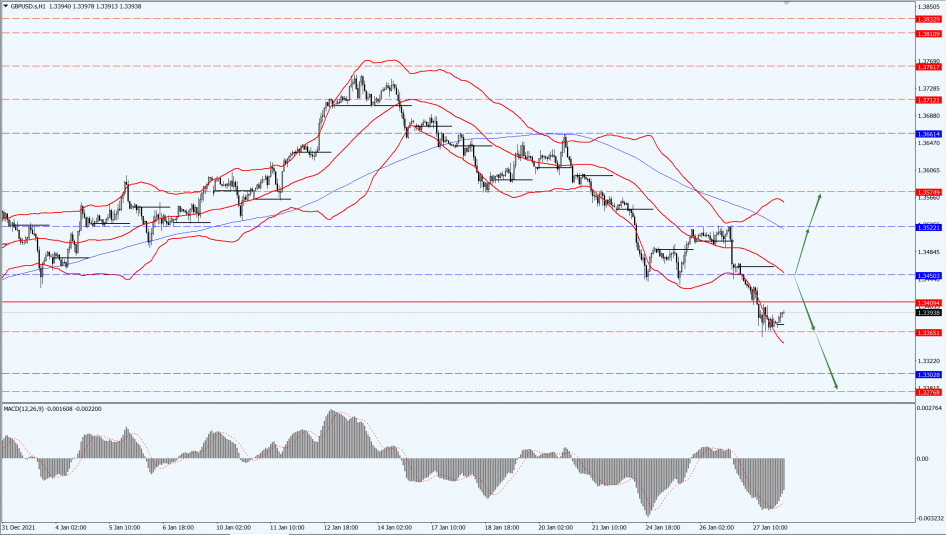Click the black current price tag 1.33938

pos(928,312)
